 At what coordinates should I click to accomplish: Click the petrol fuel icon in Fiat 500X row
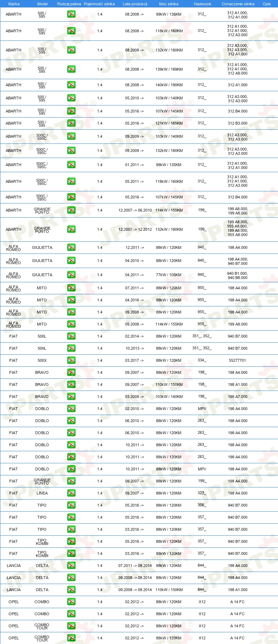(71, 360)
